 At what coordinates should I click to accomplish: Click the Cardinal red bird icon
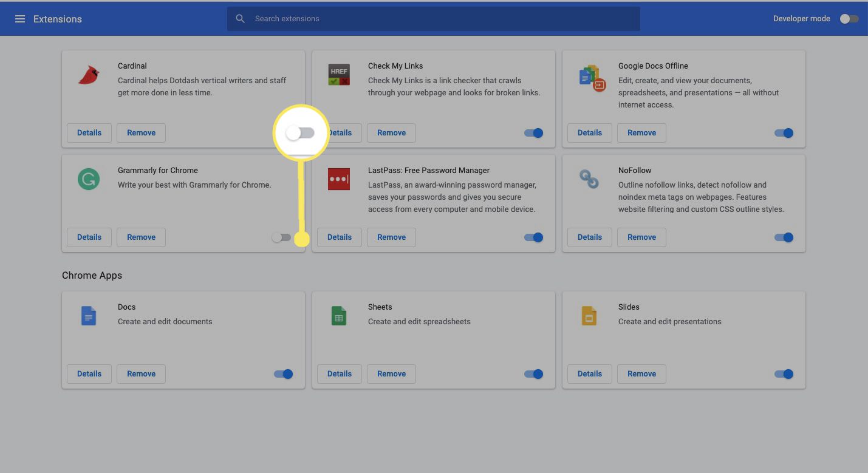point(89,75)
